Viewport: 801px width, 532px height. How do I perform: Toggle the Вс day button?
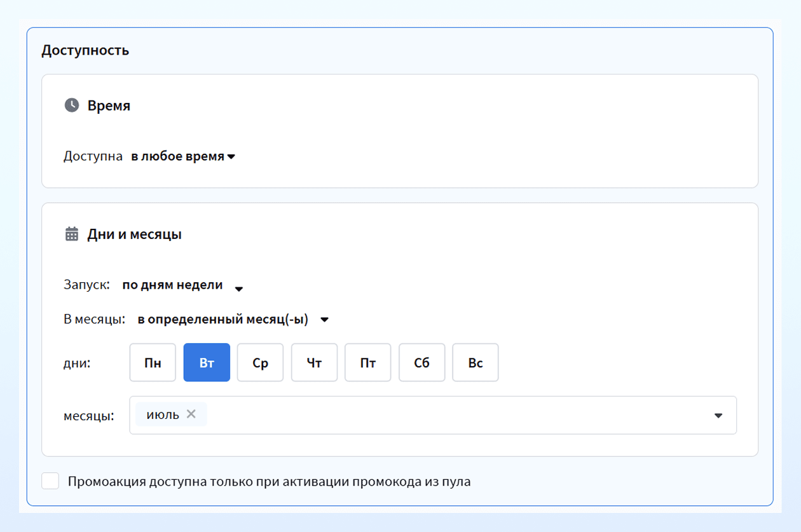coord(476,363)
